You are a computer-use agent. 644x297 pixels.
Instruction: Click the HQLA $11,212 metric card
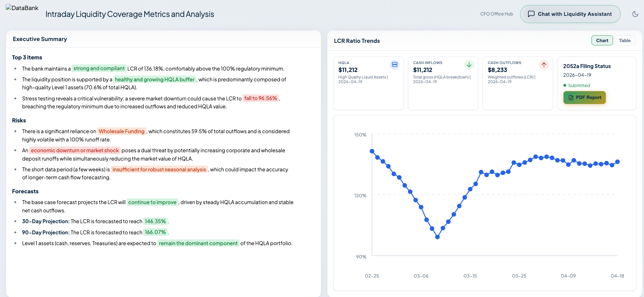(x=368, y=83)
